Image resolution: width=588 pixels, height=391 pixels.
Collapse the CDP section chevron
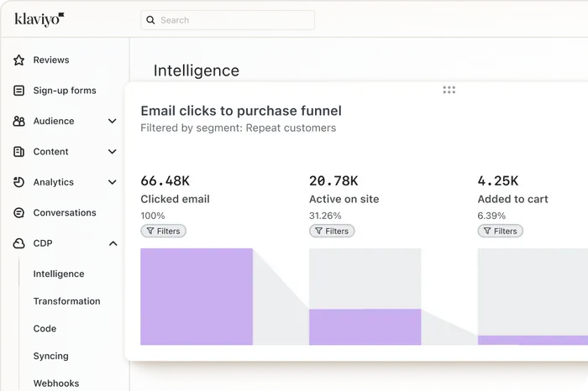tap(113, 243)
